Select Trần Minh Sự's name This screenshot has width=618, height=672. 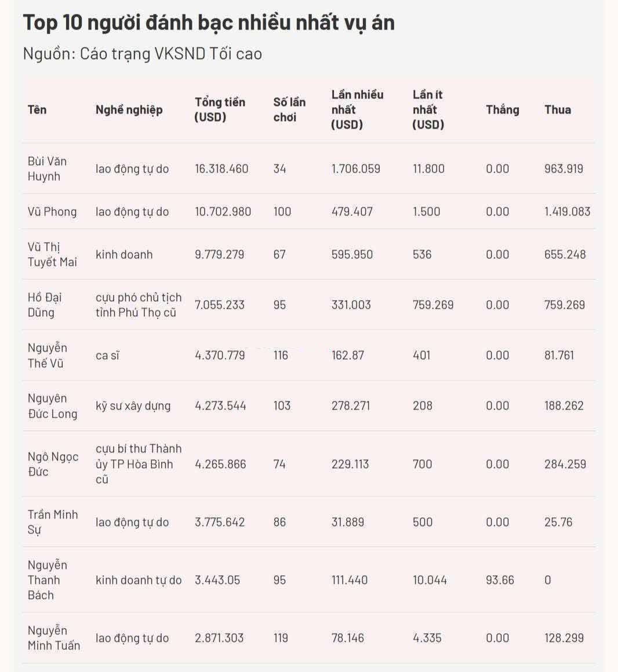52,522
